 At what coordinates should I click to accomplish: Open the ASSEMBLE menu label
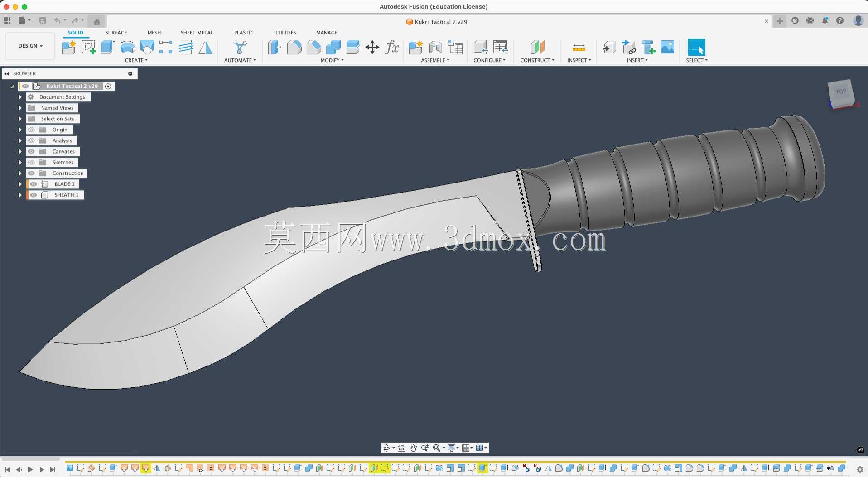[435, 60]
